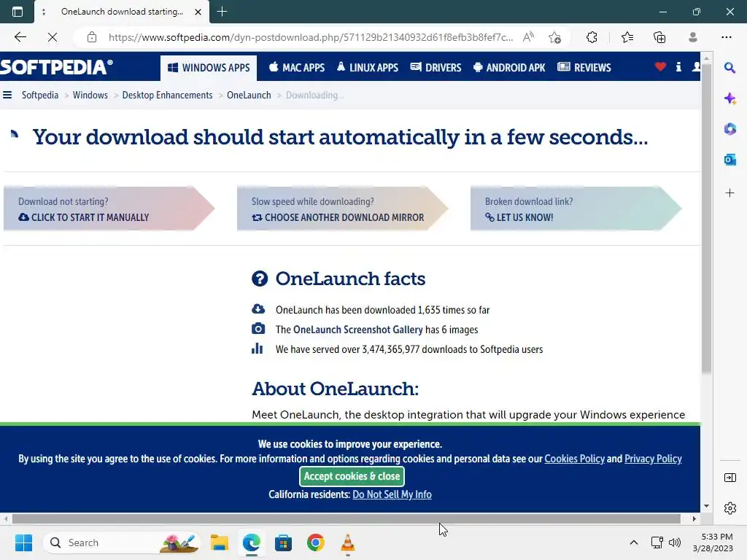
Task: Open Read aloud icon in address bar
Action: (528, 37)
